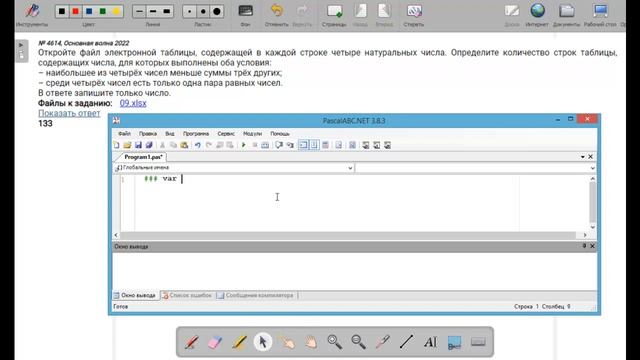
Task: Expand the right-hand member dropdown beside Глобальные имена
Action: 593,168
